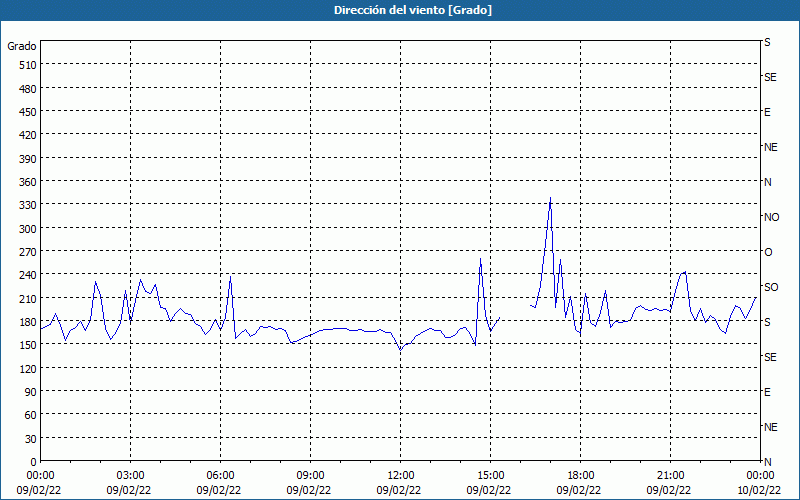
Task: Select the 300 degree axis label
Action: tap(29, 229)
